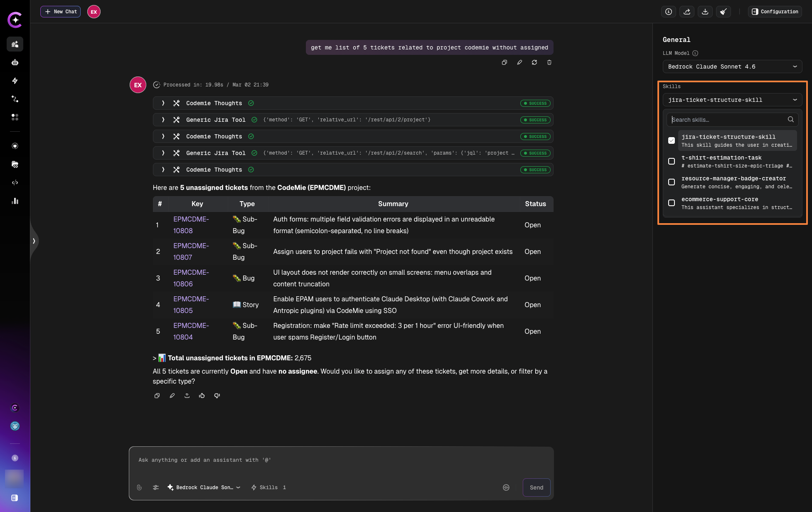Enable the t-shirt-estimation-task skill
This screenshot has height=512, width=812.
tap(672, 161)
